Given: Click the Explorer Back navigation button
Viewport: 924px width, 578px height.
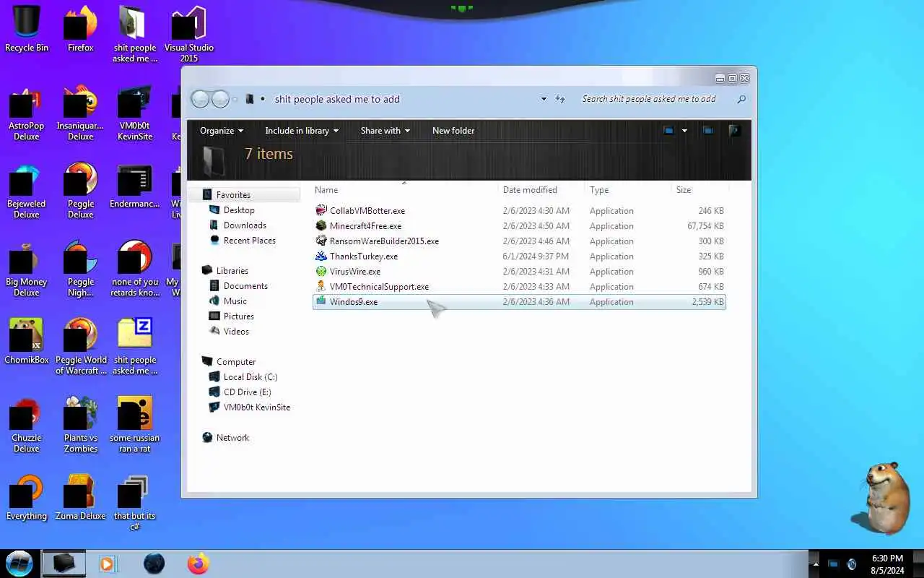Looking at the screenshot, I should pos(200,99).
